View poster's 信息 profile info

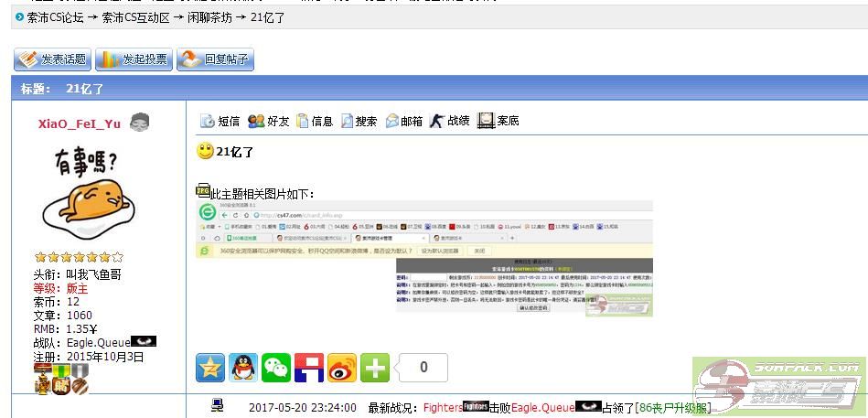315,121
